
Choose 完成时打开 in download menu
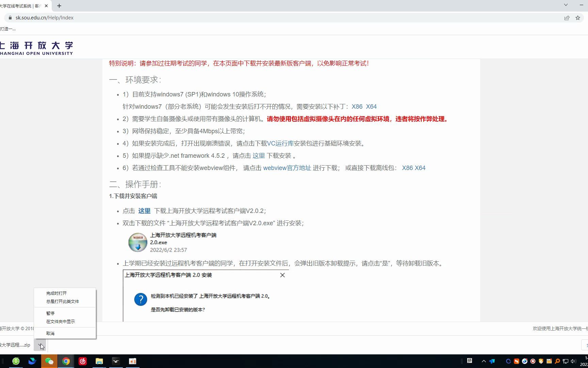[x=65, y=293]
